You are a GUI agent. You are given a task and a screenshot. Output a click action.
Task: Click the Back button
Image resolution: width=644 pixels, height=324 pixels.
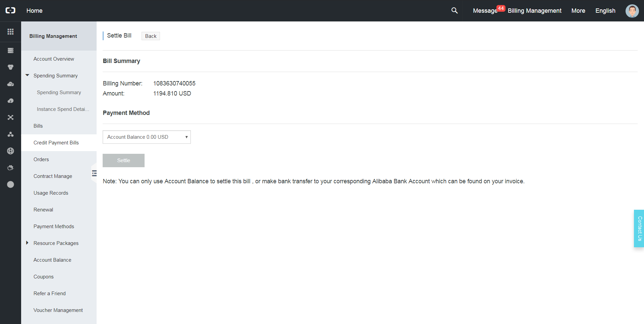coord(151,36)
